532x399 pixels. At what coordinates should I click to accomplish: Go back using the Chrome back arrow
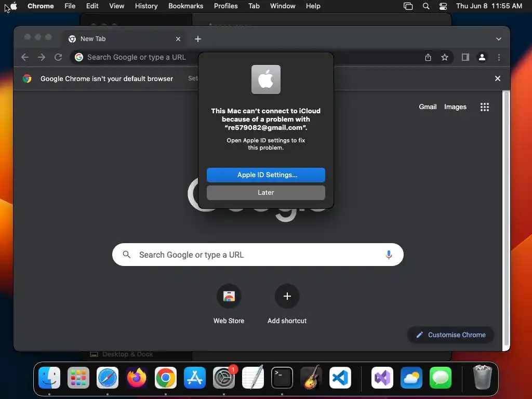(x=25, y=57)
